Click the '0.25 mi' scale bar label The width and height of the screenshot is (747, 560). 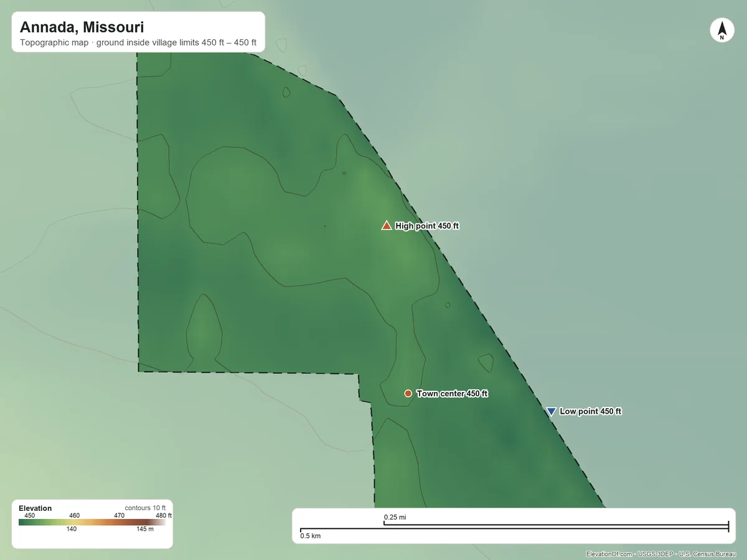[x=395, y=517]
